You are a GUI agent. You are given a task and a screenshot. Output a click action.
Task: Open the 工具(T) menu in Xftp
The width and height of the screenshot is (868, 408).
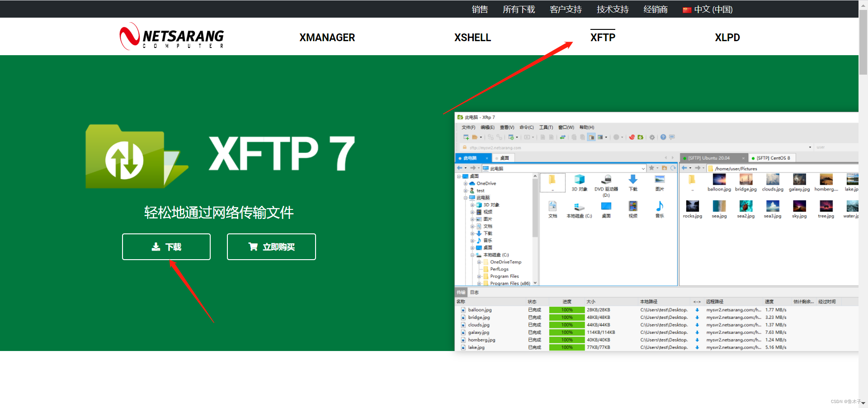coord(546,128)
